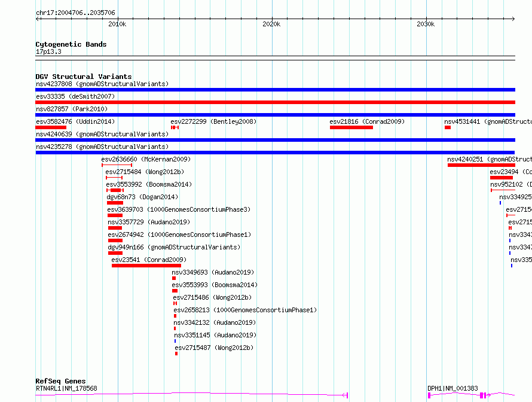532x402 pixels.
Task: Click dgv68n73 Dogan2014 label
Action: 142,197
